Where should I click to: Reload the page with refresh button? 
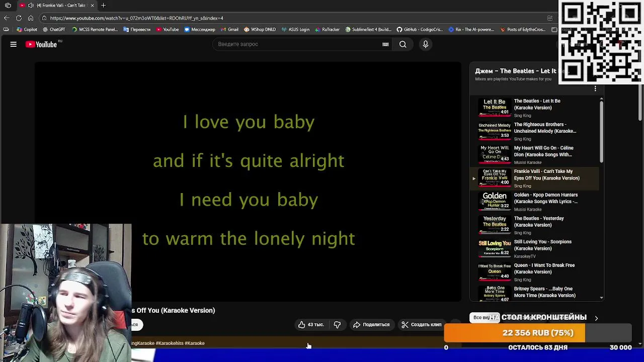point(19,18)
